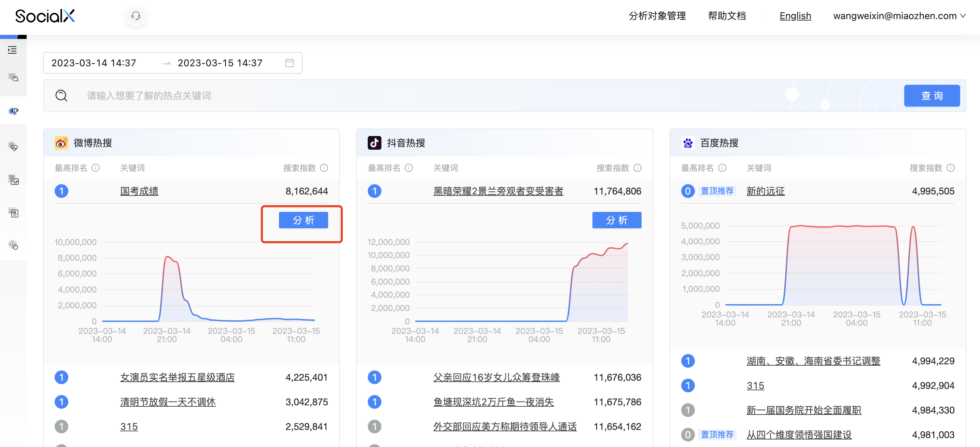Click info icon beside Douyin 最高排名

[x=409, y=168]
